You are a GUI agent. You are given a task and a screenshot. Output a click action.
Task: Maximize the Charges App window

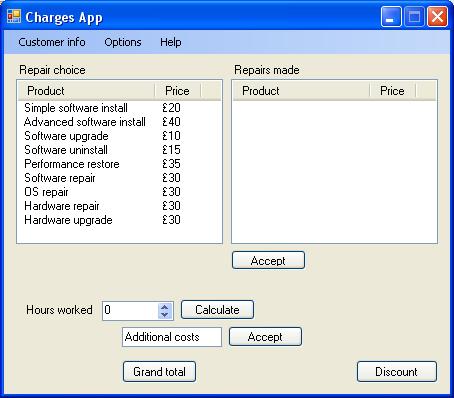point(414,16)
